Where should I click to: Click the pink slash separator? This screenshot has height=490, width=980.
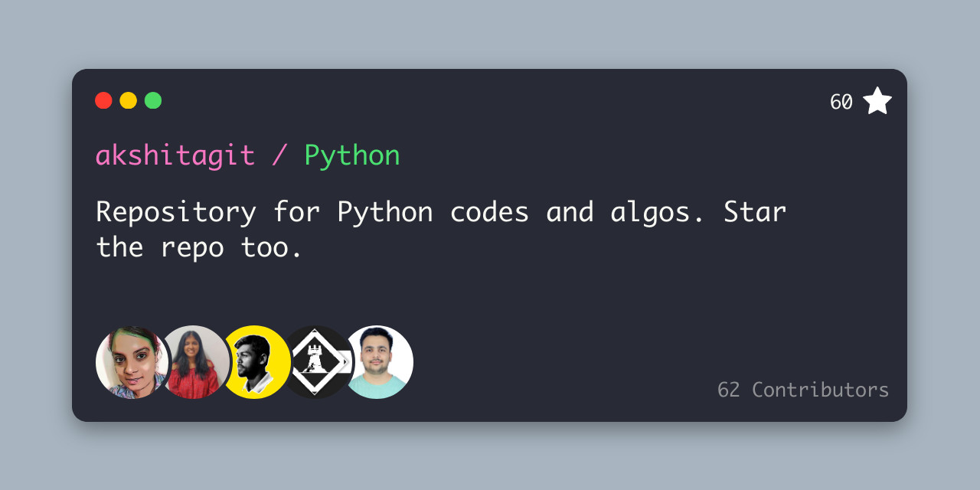point(279,156)
